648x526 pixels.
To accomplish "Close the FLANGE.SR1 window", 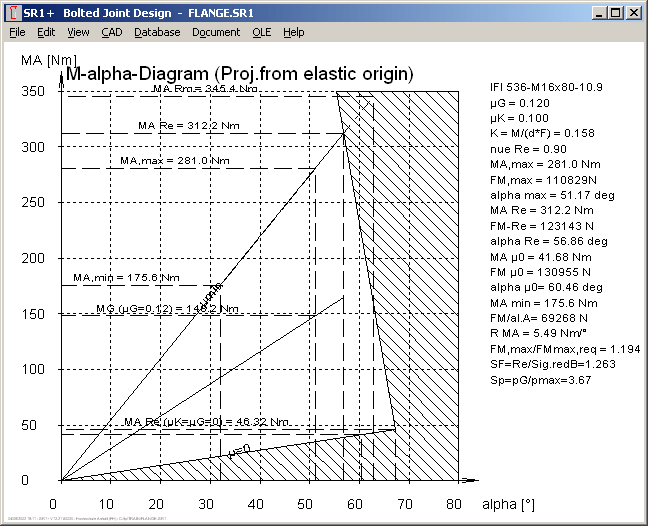I will click(x=633, y=13).
